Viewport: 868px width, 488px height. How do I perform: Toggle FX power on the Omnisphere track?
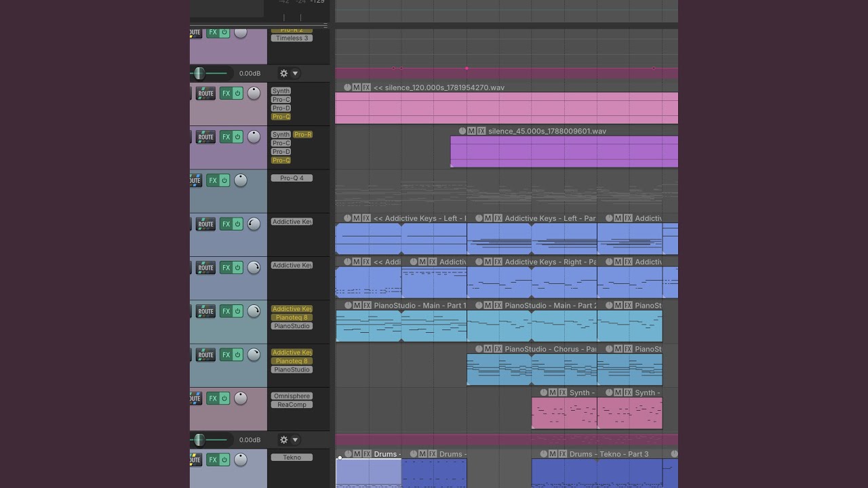click(x=224, y=399)
